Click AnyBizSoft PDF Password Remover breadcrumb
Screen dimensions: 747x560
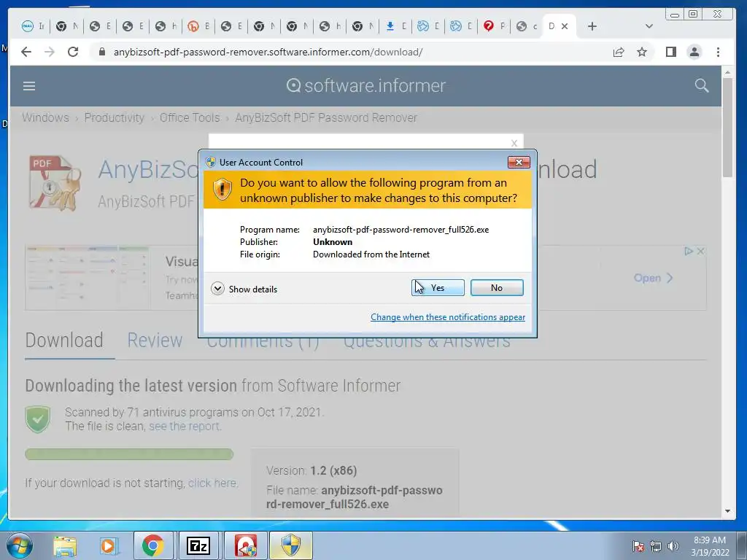pos(326,117)
